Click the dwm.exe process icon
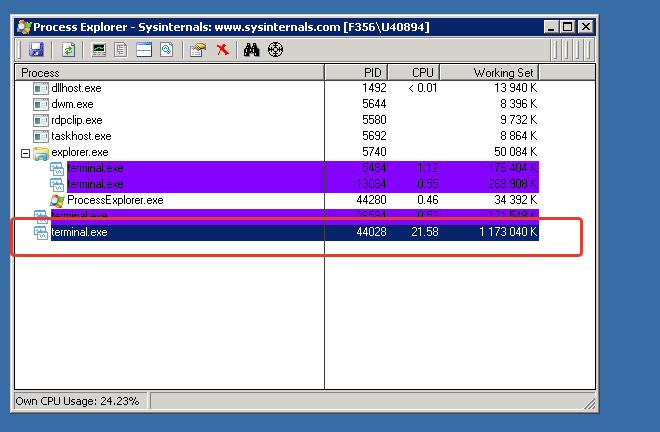 click(41, 104)
